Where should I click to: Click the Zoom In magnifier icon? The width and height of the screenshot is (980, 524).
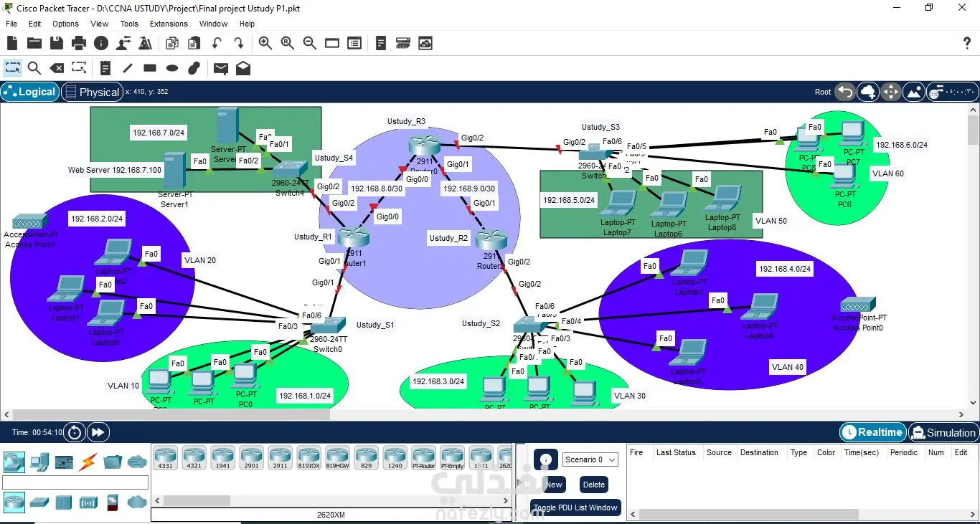coord(265,43)
